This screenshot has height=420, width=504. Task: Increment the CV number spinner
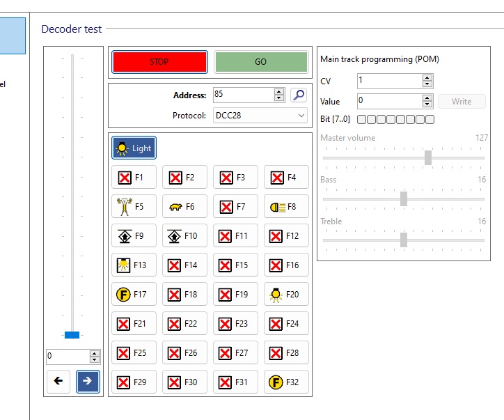[x=427, y=77]
